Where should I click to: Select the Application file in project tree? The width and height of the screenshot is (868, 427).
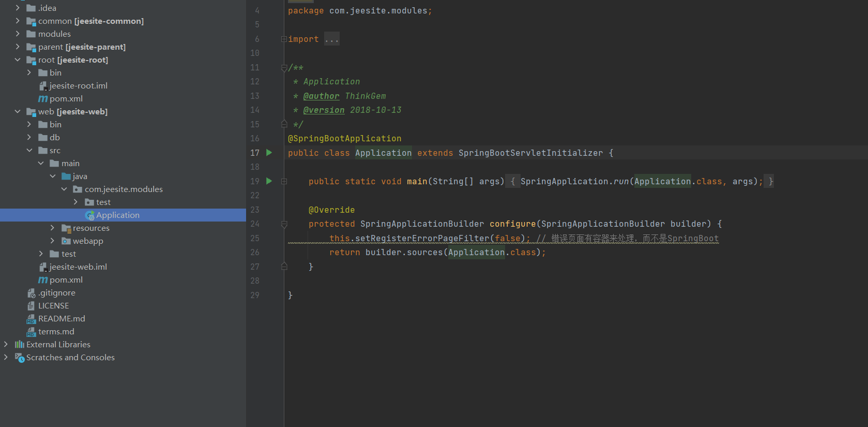pos(123,215)
